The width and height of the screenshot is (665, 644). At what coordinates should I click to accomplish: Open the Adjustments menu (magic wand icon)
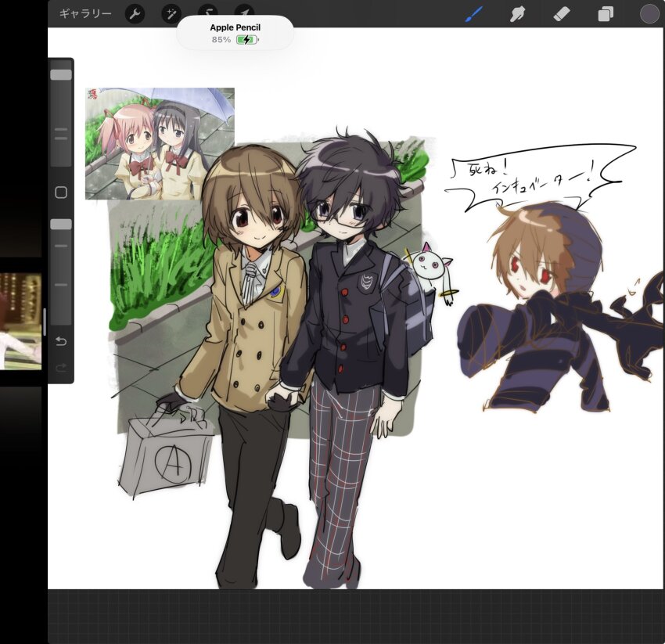pyautogui.click(x=171, y=13)
